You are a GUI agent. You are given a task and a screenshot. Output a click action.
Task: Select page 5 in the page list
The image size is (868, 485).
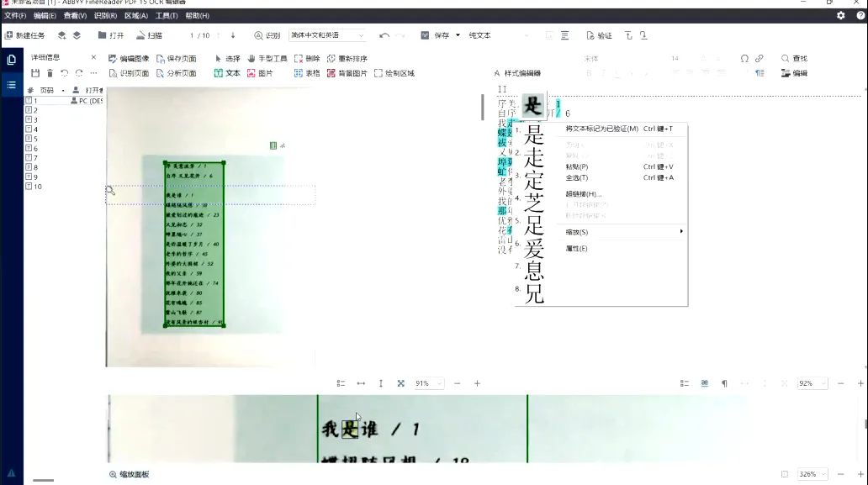(34, 139)
